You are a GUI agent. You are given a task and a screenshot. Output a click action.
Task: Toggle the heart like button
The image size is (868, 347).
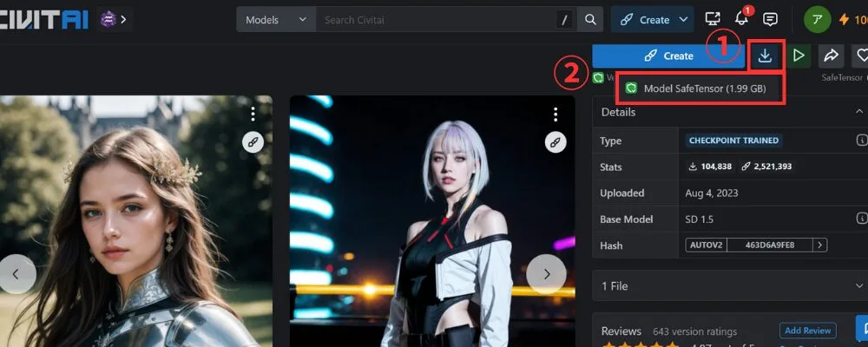[x=859, y=56]
